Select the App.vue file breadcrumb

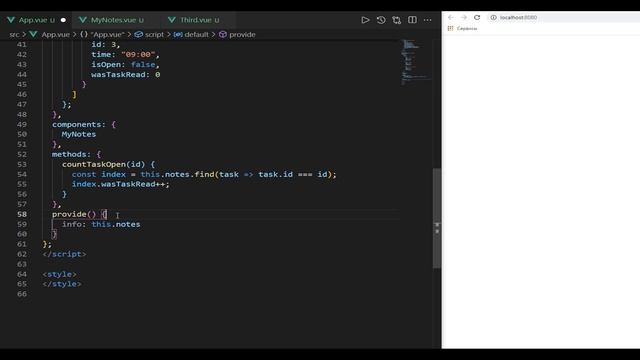point(56,35)
